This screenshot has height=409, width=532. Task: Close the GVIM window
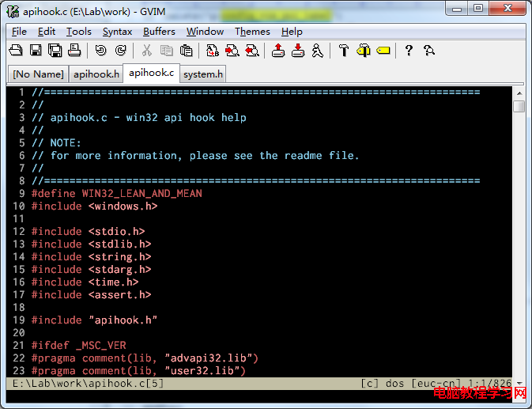(508, 9)
